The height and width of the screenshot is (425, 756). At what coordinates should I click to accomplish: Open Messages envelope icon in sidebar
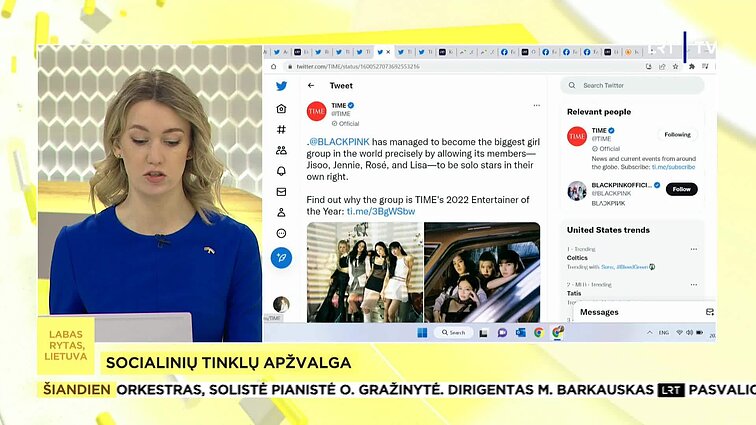[282, 192]
